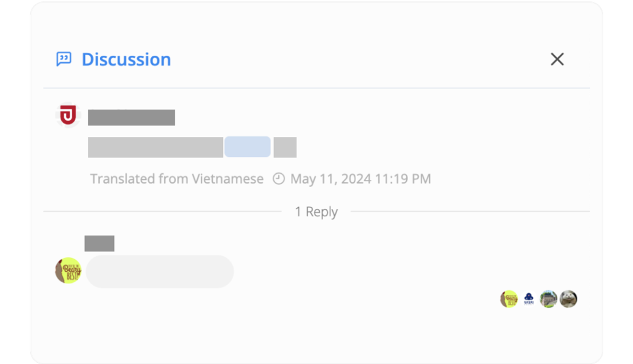Click the blue highlighted mention chip
This screenshot has height=364, width=633.
coord(247,147)
